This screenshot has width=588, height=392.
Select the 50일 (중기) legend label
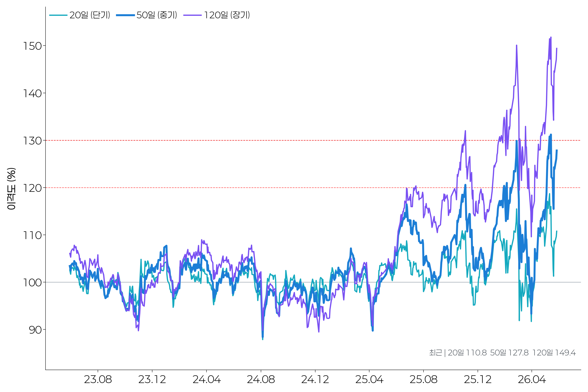(157, 15)
